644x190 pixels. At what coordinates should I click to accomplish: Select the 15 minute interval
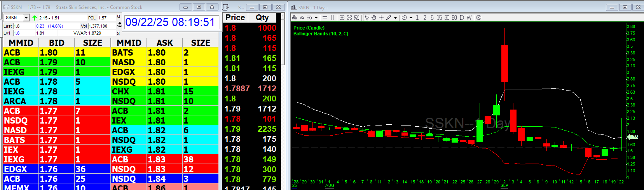click(439, 17)
